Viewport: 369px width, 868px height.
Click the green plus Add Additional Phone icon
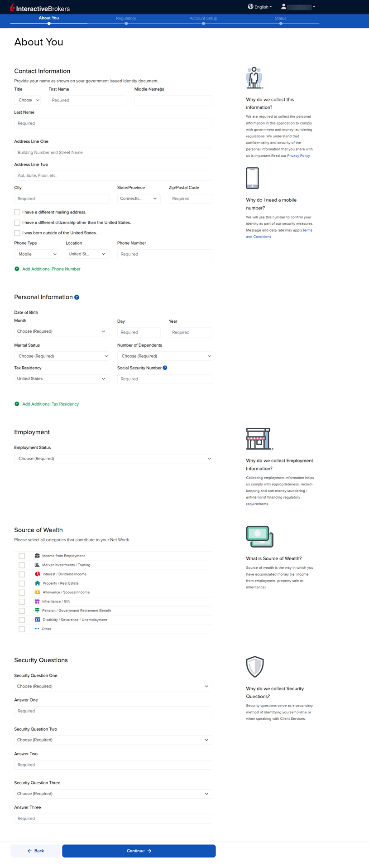(17, 269)
